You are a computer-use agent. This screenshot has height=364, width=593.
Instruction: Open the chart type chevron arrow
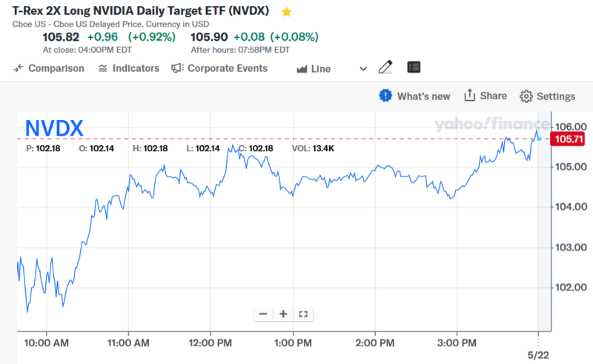pyautogui.click(x=363, y=68)
